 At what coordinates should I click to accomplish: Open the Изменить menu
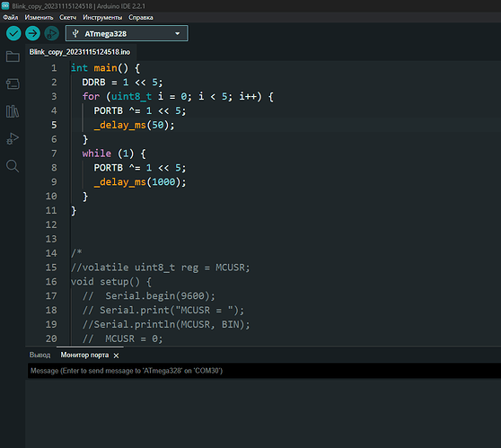coord(39,18)
